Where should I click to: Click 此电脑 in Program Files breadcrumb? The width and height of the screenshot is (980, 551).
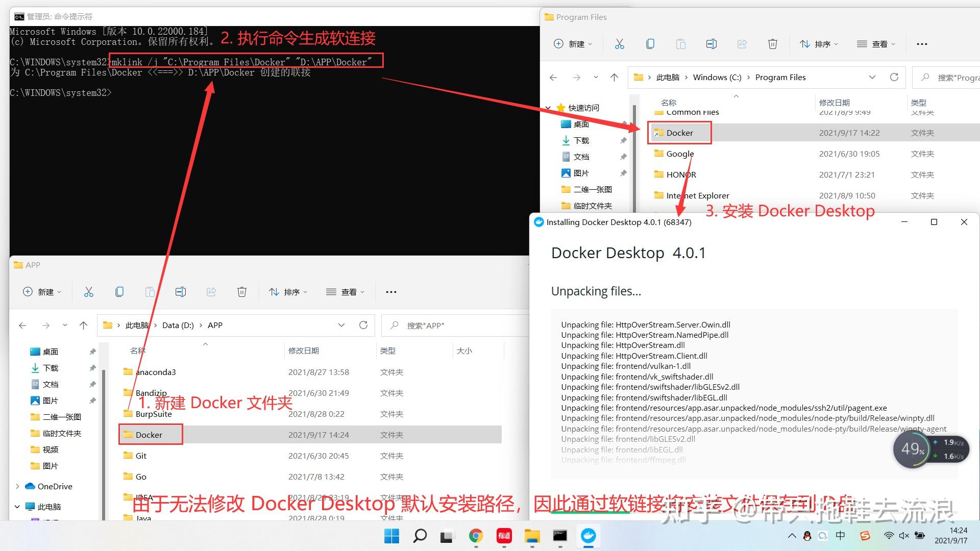tap(668, 77)
